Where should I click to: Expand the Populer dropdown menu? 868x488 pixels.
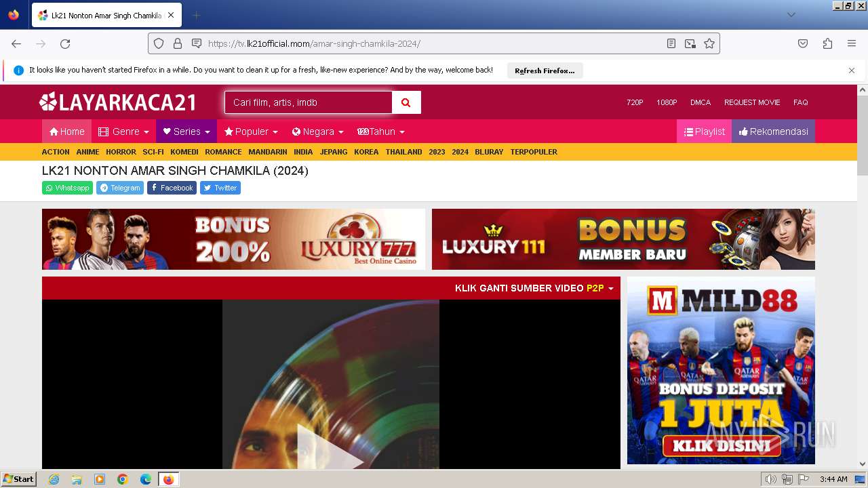[251, 131]
